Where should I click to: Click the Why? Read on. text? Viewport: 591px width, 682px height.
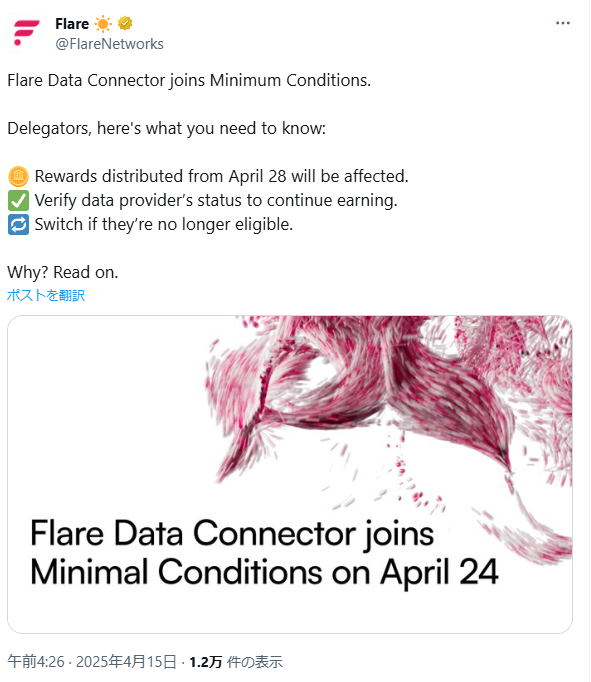tap(63, 272)
